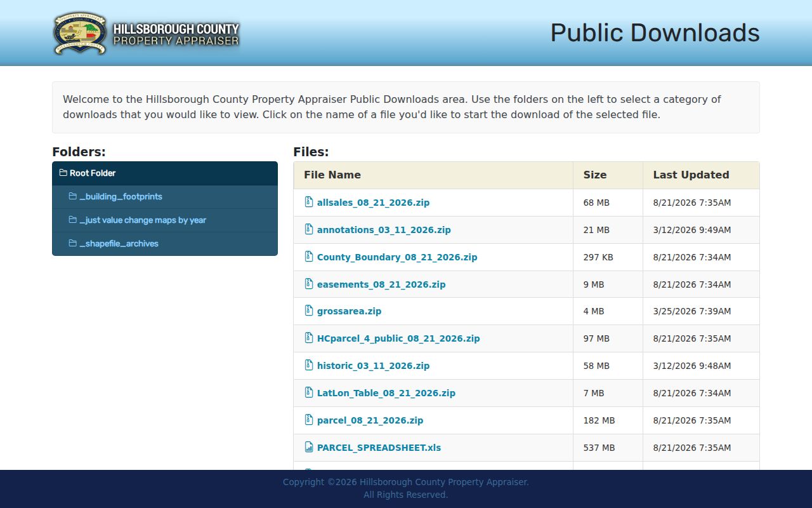This screenshot has width=812, height=508.
Task: Click the Public Downloads page heading
Action: click(x=655, y=33)
